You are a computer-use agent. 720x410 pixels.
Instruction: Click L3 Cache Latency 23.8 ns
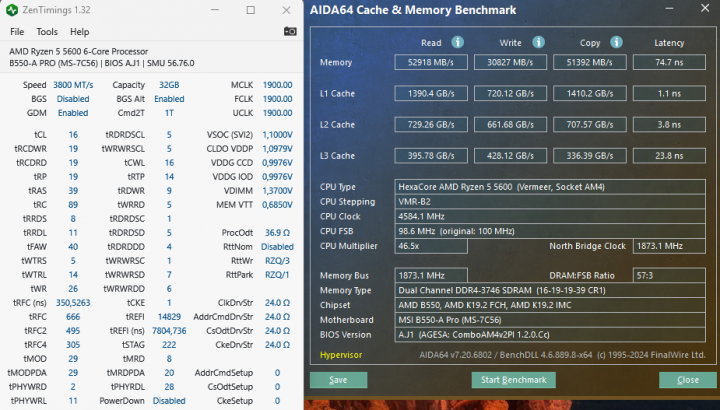(x=669, y=156)
